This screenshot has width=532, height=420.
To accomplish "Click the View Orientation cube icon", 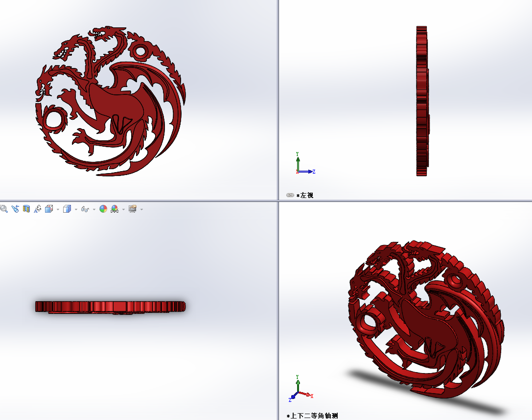I will click(x=49, y=209).
